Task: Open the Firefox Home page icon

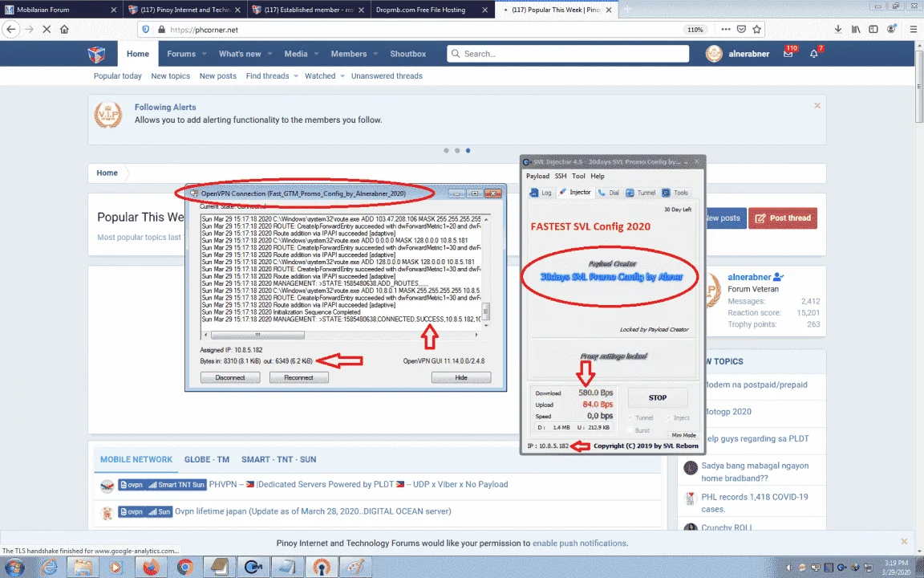Action: coord(64,30)
